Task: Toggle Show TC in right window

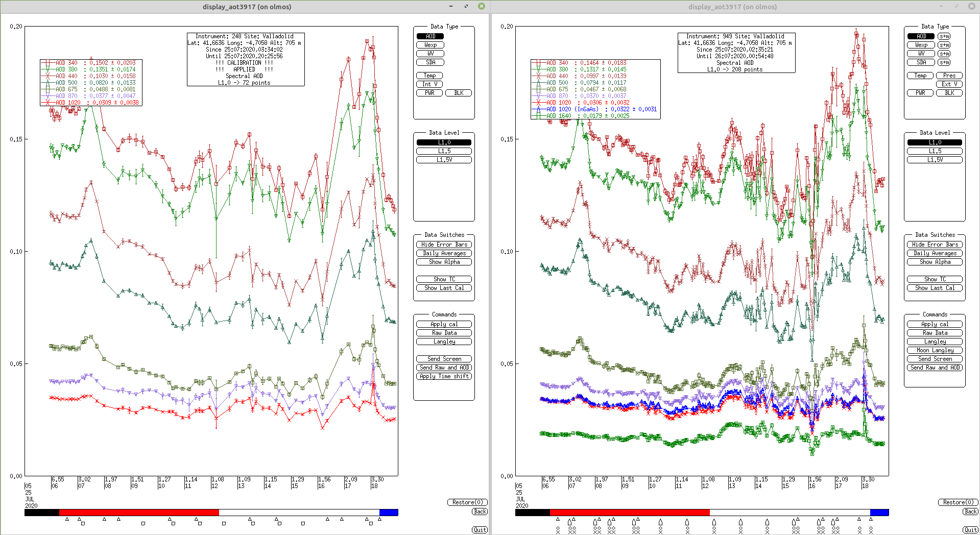Action: pyautogui.click(x=935, y=279)
